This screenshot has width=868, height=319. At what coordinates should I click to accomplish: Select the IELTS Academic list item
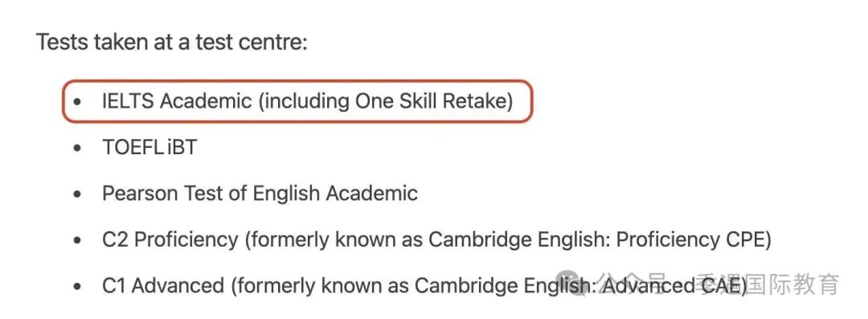point(308,101)
